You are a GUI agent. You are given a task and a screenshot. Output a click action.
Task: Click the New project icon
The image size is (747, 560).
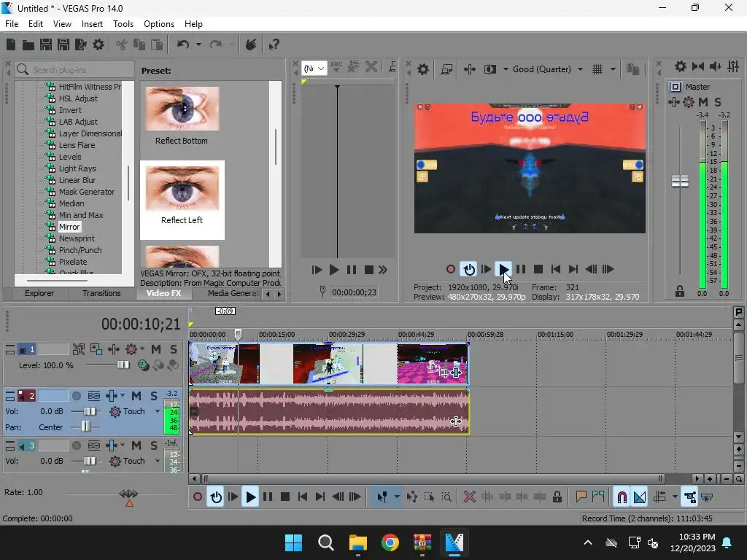tap(10, 44)
